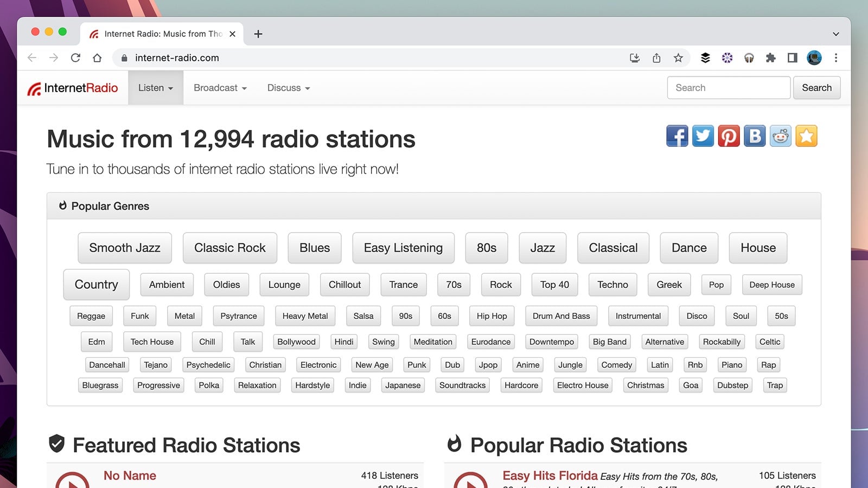Share the page on Facebook
This screenshot has width=868, height=488.
(x=676, y=136)
